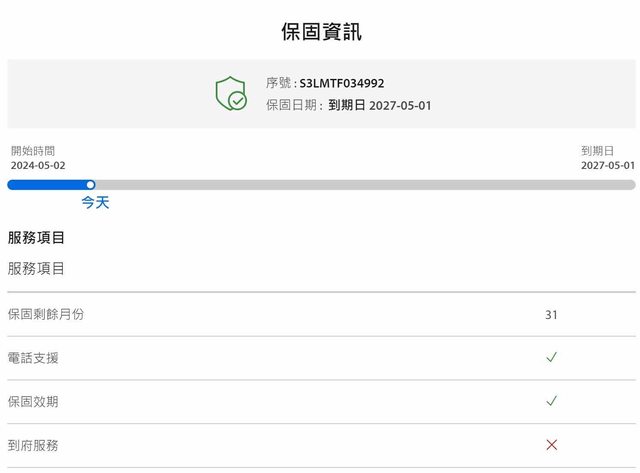The height and width of the screenshot is (473, 640).
Task: Click the progress bar's today marker
Action: (x=90, y=185)
